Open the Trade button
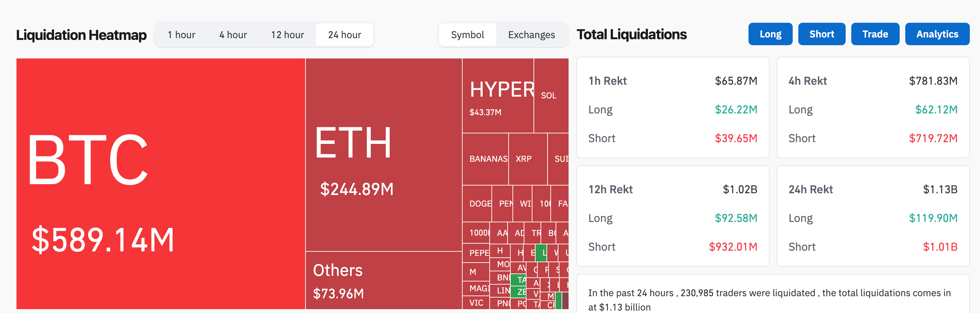 (875, 34)
